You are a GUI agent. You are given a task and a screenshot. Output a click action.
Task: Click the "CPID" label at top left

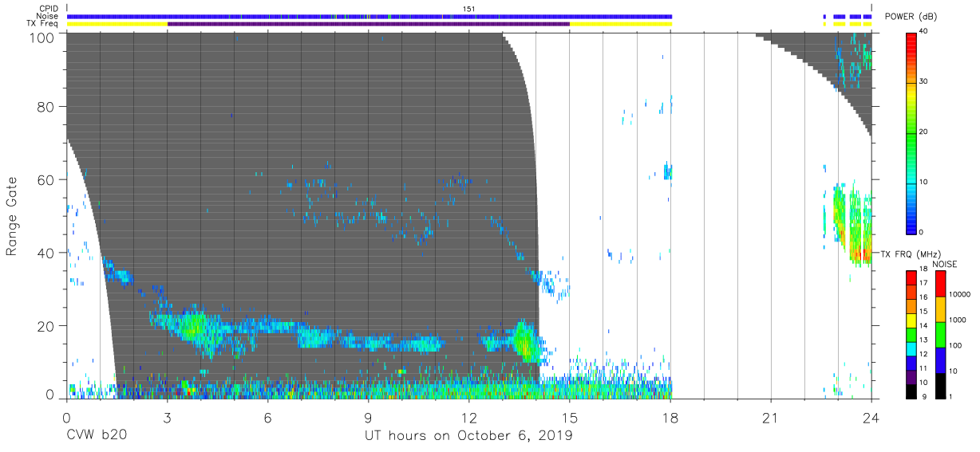click(x=50, y=9)
